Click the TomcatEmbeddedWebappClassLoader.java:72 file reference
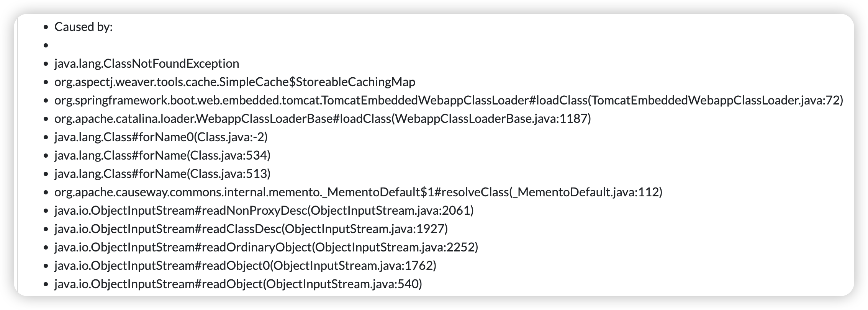The height and width of the screenshot is (310, 868). pos(715,100)
